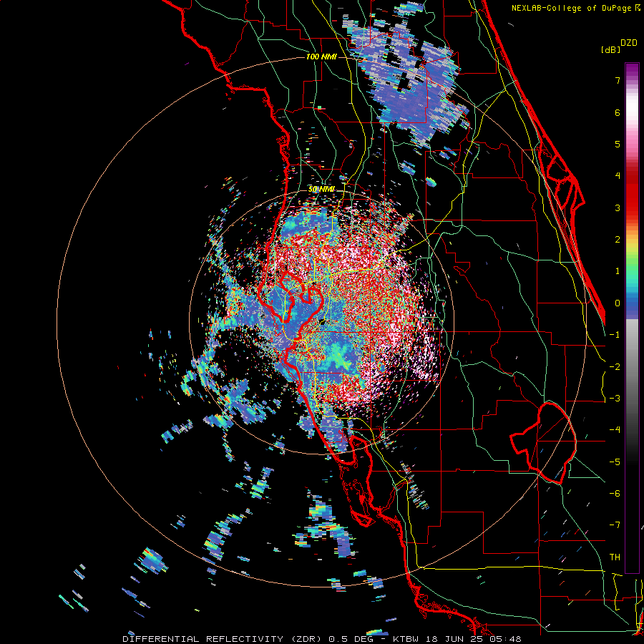Click the [dB] unit label
This screenshot has height=644, width=644.
point(610,49)
